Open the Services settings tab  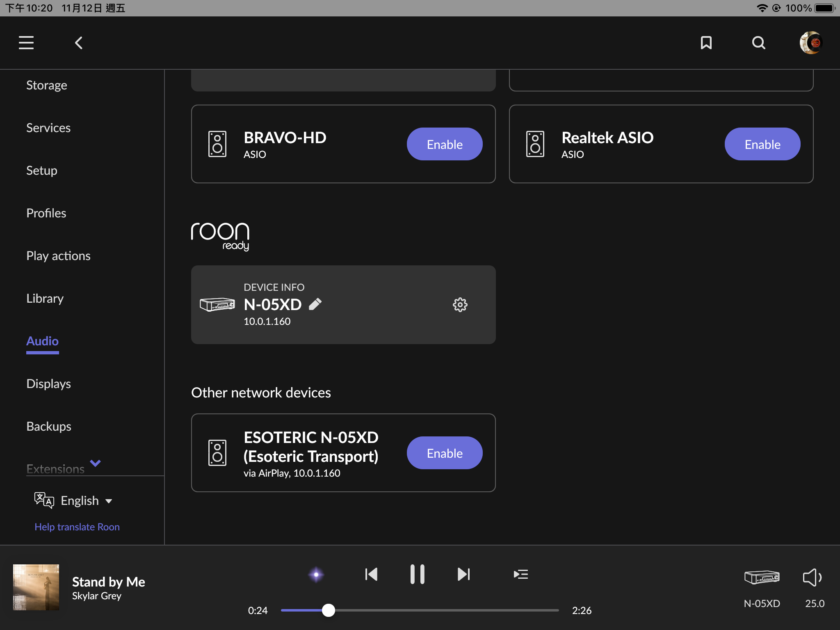pos(48,128)
